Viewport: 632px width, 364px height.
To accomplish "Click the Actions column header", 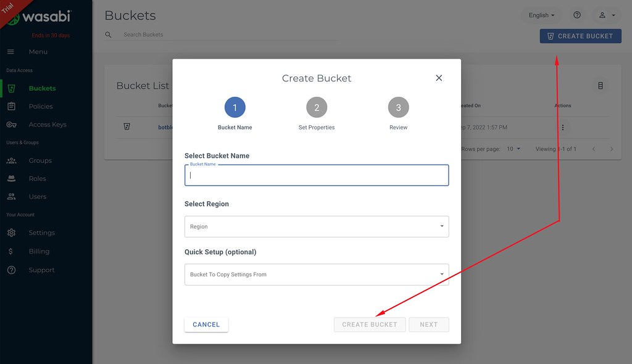I will 563,105.
